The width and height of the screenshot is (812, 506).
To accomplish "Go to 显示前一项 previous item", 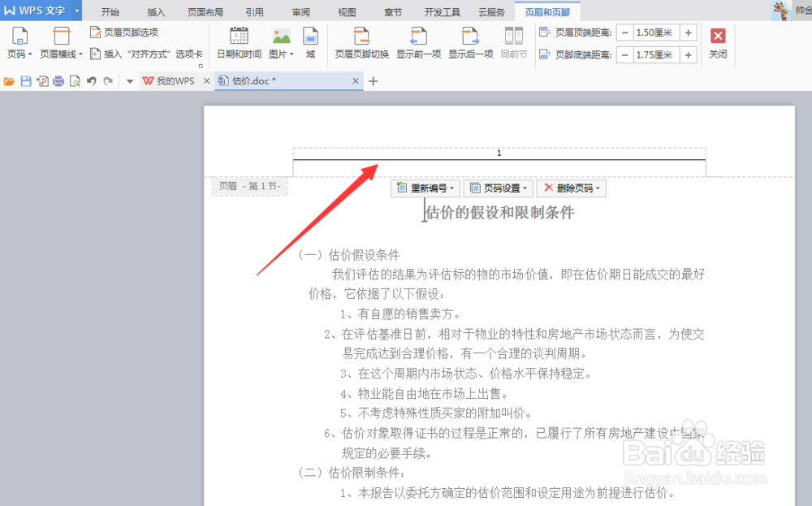I will tap(418, 43).
